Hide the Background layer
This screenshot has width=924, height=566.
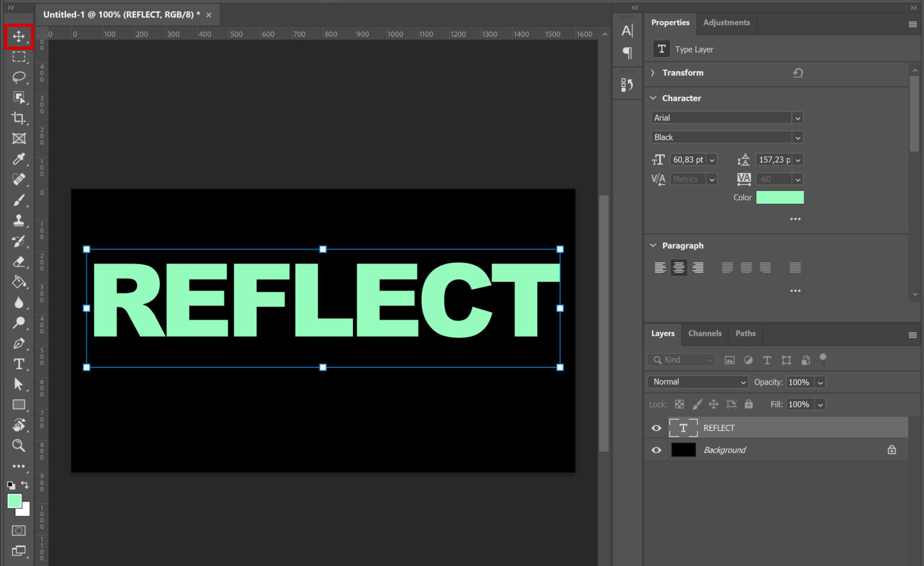click(x=656, y=450)
